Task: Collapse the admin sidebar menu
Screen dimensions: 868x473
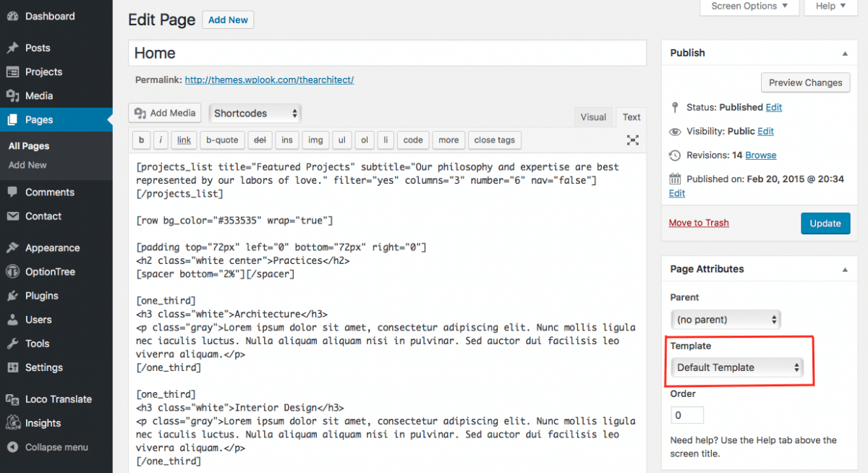Action: [52, 447]
